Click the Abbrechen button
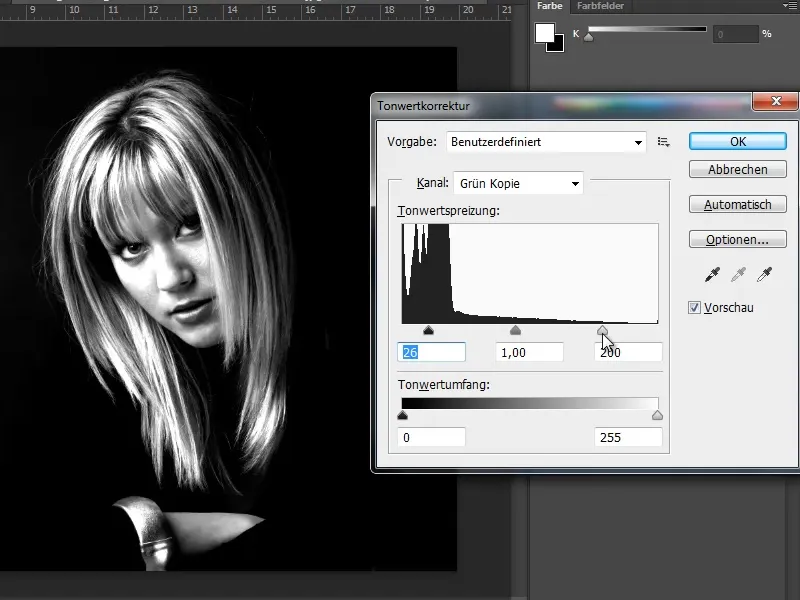The width and height of the screenshot is (800, 600). coord(737,169)
